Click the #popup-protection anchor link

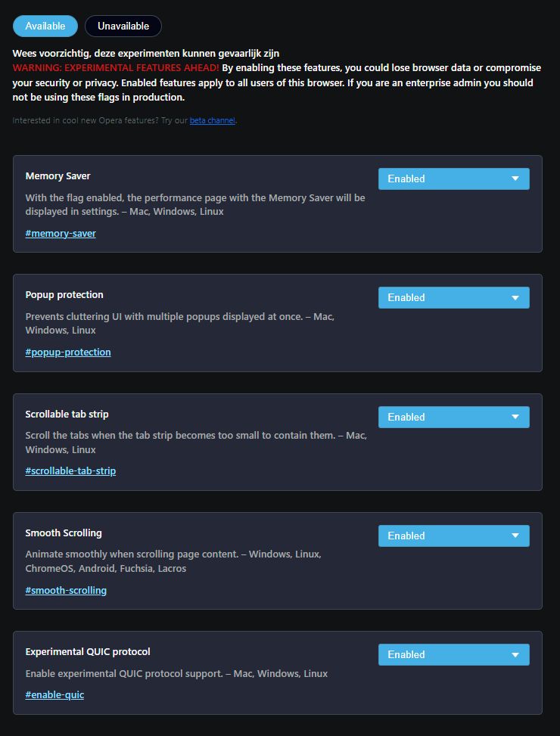(x=68, y=352)
